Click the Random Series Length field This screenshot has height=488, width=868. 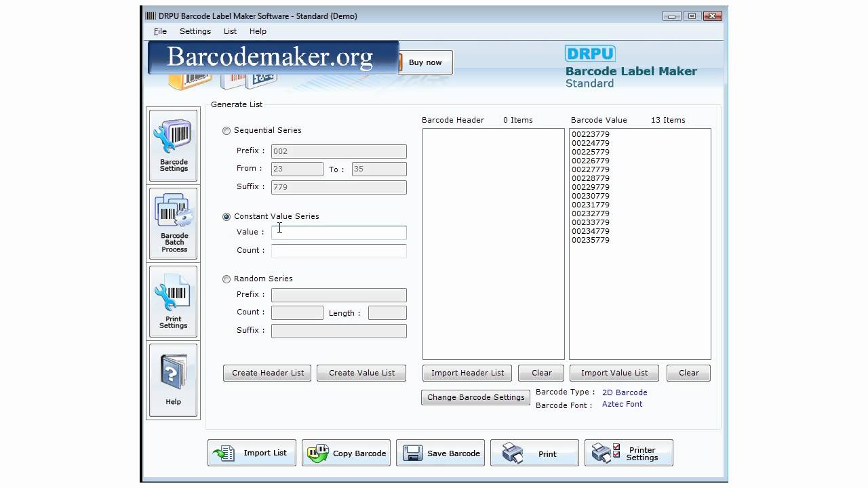(x=387, y=312)
